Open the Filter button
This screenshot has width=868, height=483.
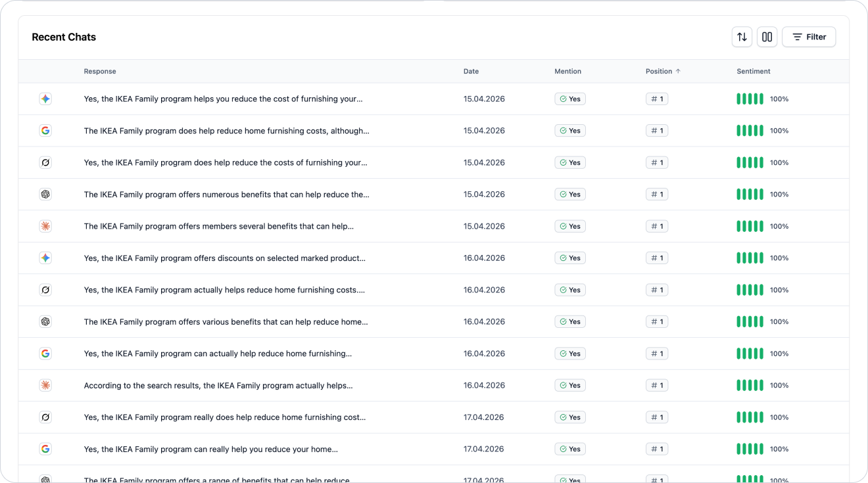click(809, 37)
